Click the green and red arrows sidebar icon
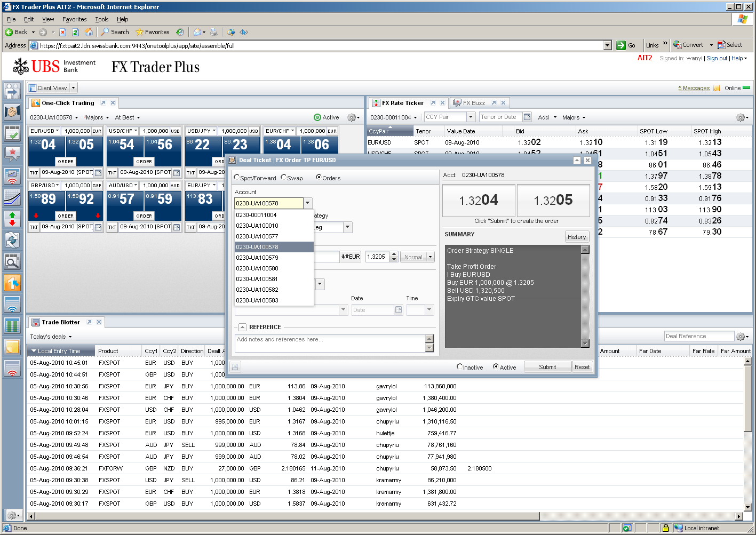The image size is (756, 535). [x=12, y=219]
